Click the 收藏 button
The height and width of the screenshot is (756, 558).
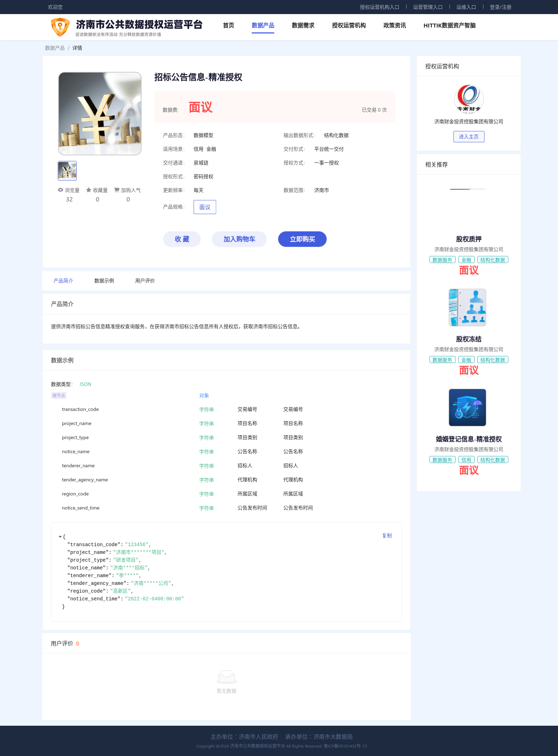tap(182, 239)
